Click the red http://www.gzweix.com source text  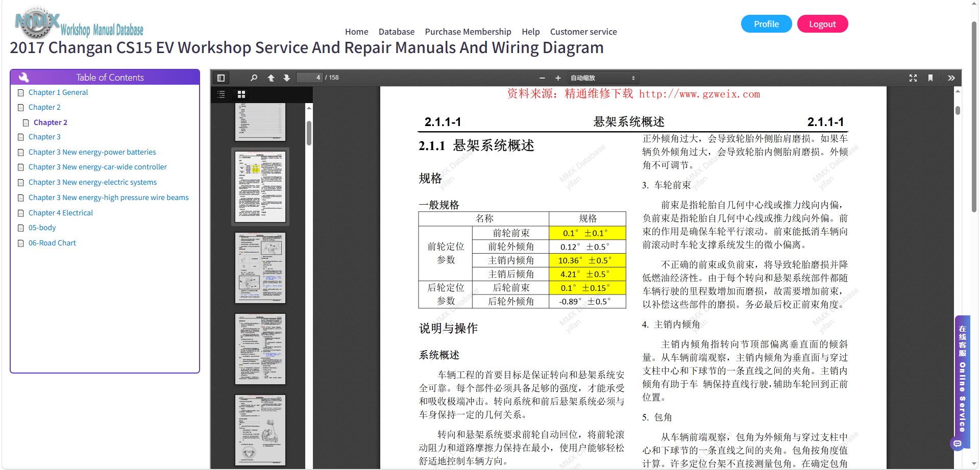coord(699,94)
